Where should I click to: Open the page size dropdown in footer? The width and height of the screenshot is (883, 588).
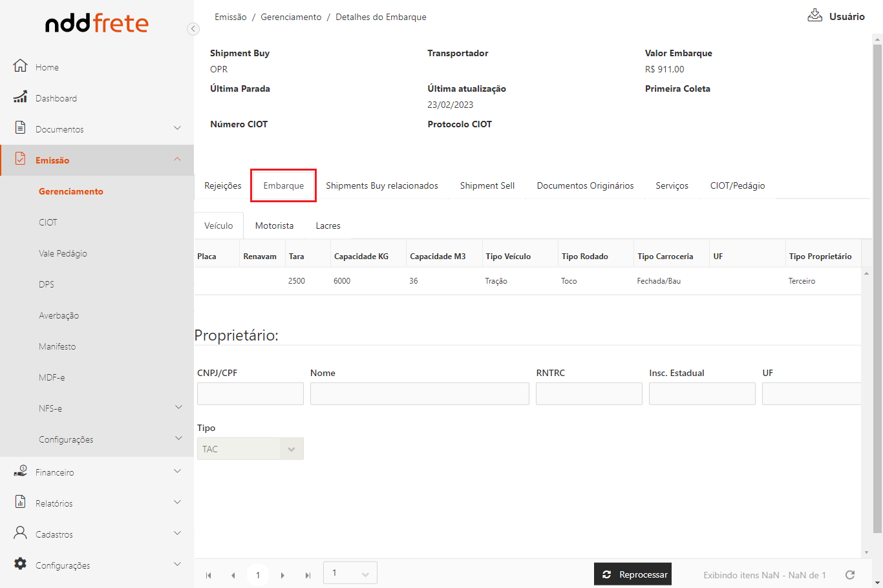pyautogui.click(x=350, y=573)
